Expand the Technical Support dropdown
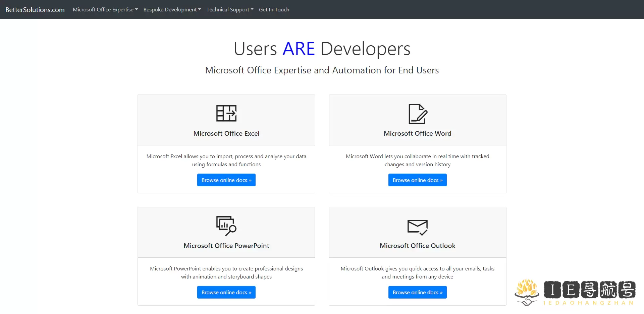644x314 pixels. [230, 9]
